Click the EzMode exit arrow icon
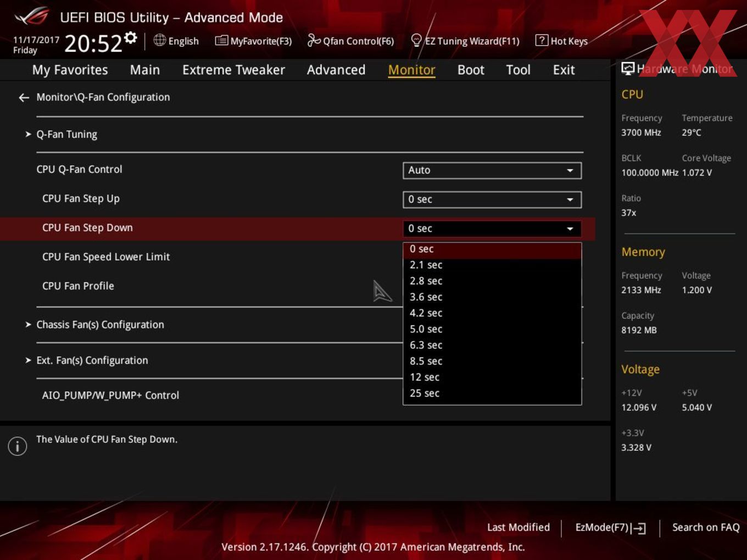This screenshot has height=560, width=747. (638, 528)
